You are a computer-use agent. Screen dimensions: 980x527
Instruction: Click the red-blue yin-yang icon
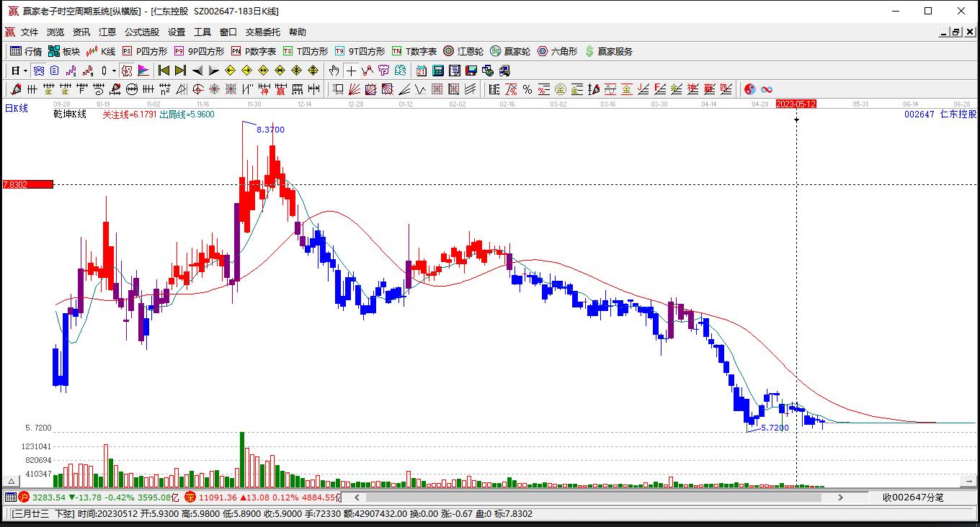[750, 89]
